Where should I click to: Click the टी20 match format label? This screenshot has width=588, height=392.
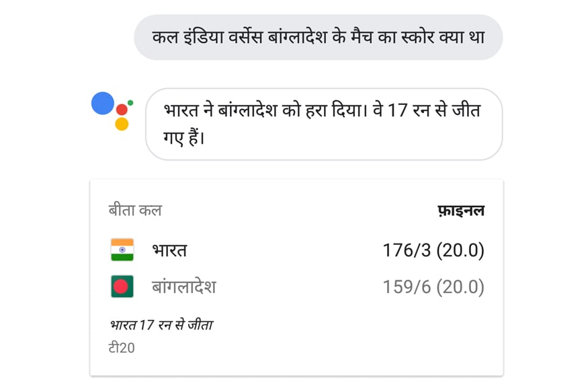tap(122, 348)
